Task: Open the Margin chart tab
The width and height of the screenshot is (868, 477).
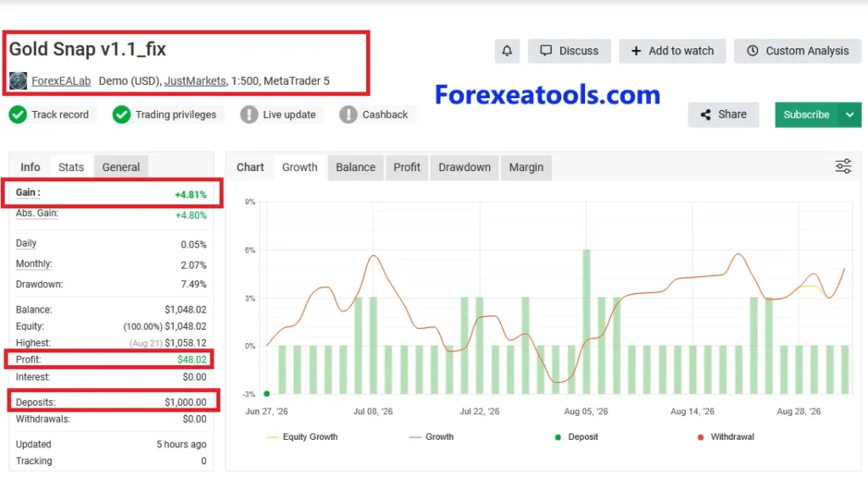Action: [x=526, y=167]
